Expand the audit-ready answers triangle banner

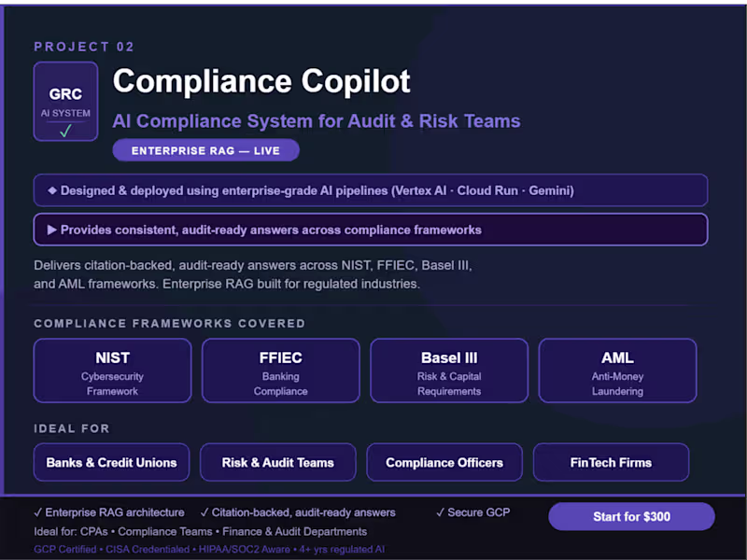[x=370, y=230]
